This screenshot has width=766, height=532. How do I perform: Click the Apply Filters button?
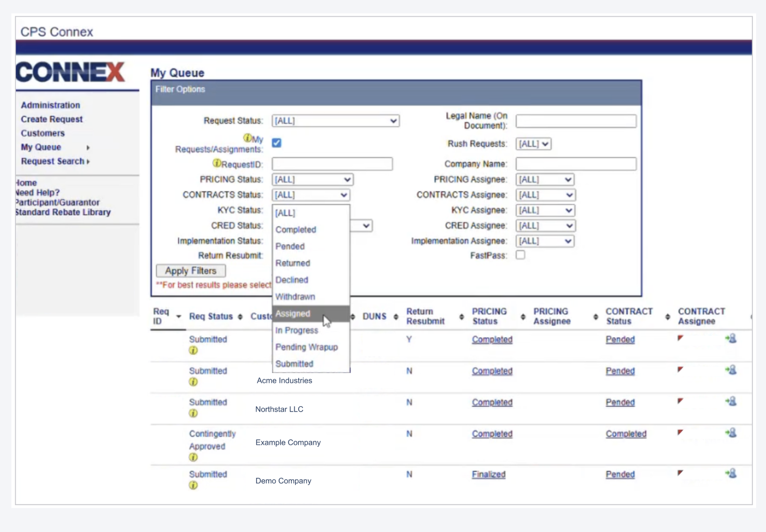tap(191, 271)
